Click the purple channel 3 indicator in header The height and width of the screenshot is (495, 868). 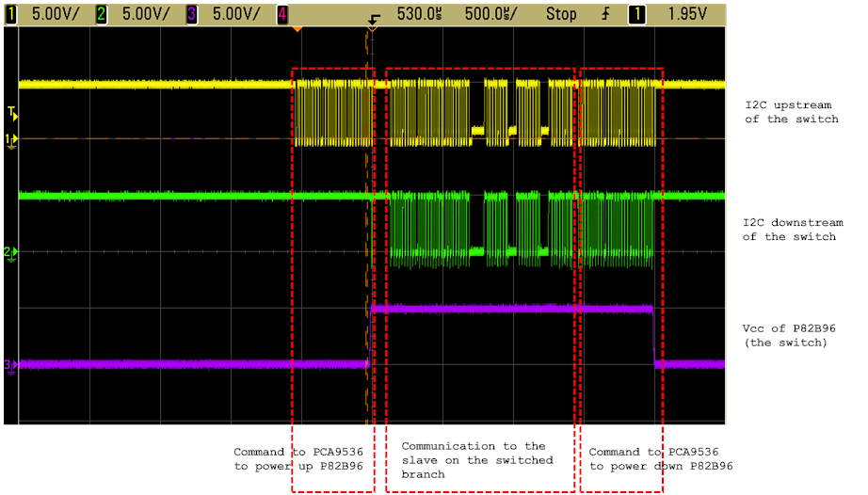[191, 14]
